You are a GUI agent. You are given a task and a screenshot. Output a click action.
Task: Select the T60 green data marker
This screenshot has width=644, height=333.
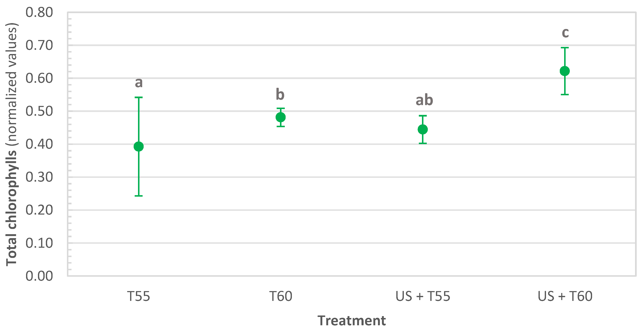280,117
